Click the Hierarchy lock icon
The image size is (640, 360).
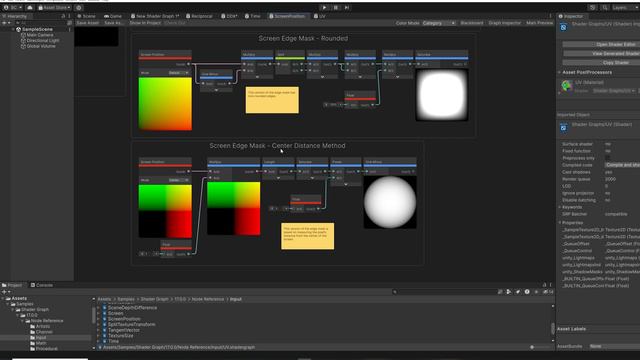tap(63, 16)
